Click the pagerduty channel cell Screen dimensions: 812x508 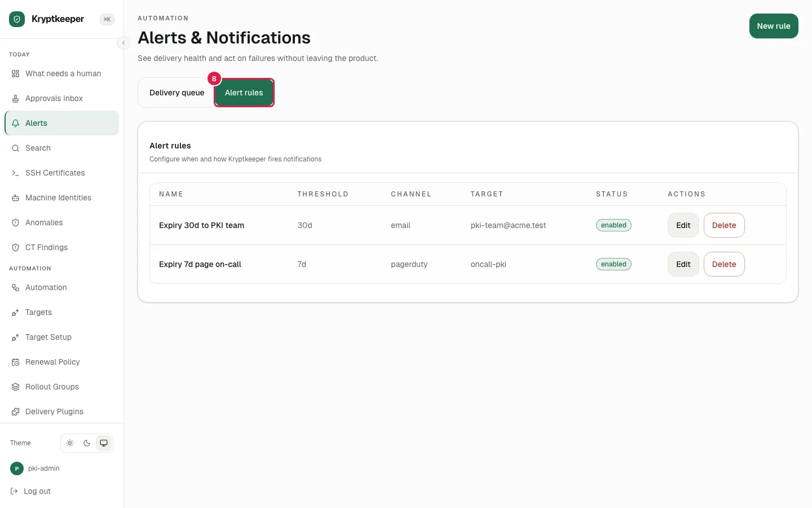point(409,264)
